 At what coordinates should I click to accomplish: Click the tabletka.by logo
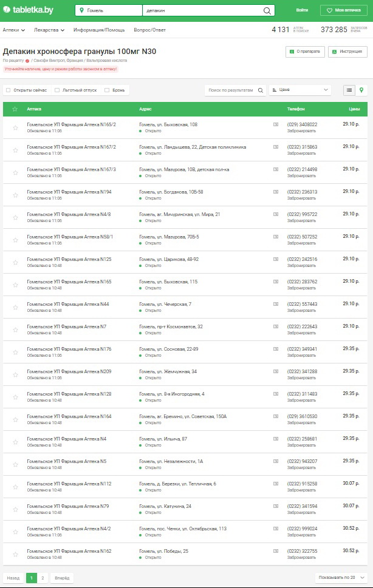(x=28, y=10)
